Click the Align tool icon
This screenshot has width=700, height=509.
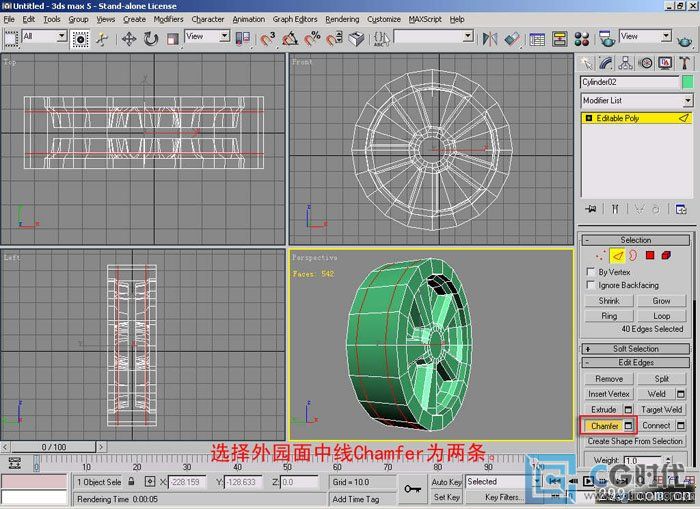click(512, 39)
